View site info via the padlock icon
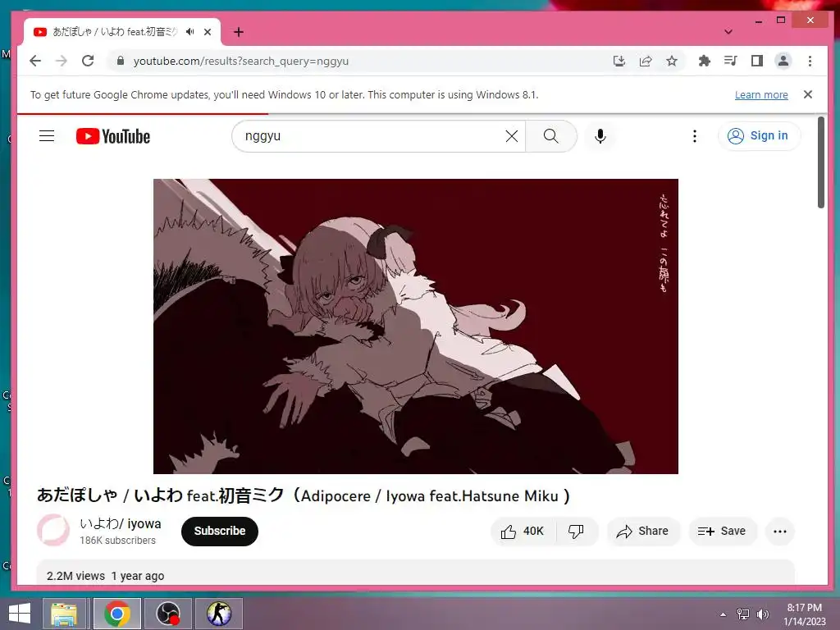The height and width of the screenshot is (630, 840). coord(121,61)
